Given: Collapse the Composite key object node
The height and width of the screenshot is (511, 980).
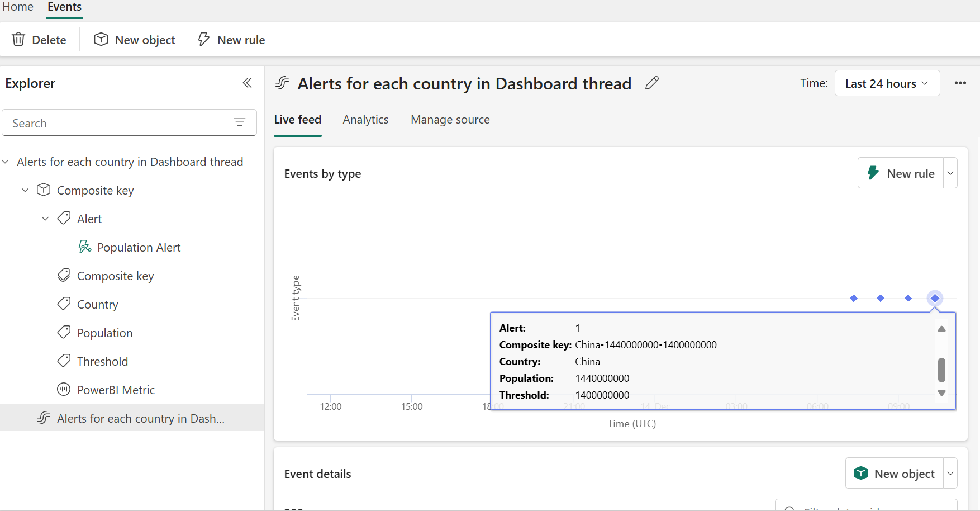Looking at the screenshot, I should pyautogui.click(x=25, y=190).
